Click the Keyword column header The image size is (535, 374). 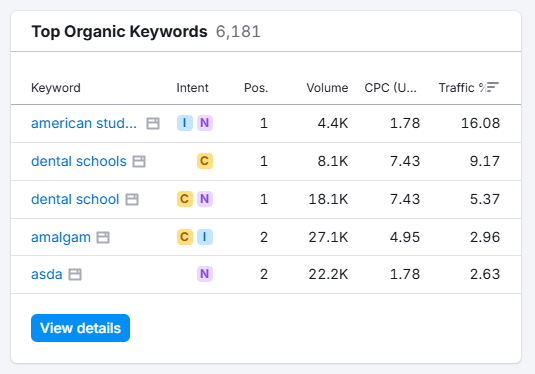56,88
